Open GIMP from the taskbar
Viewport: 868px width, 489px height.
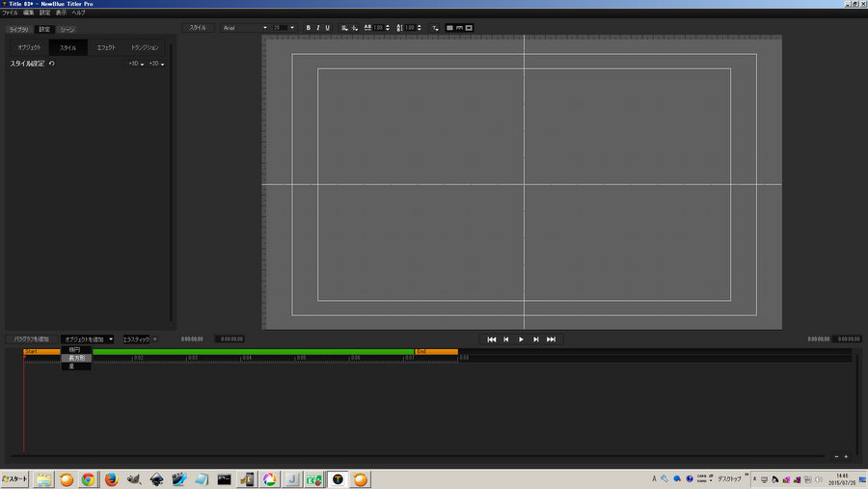pos(134,479)
